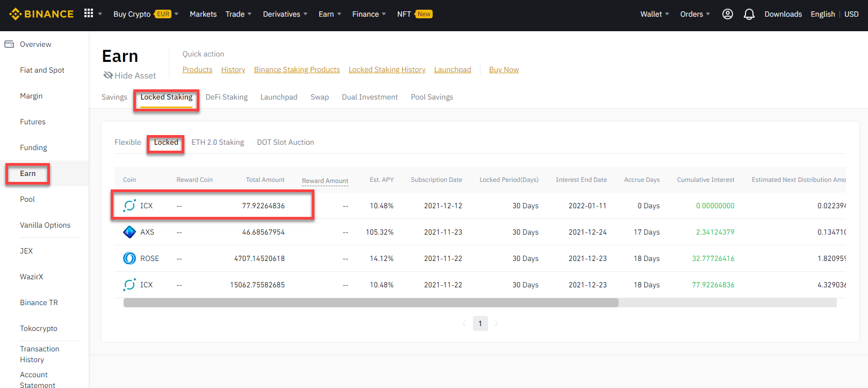868x388 pixels.
Task: Change language from English
Action: [823, 14]
